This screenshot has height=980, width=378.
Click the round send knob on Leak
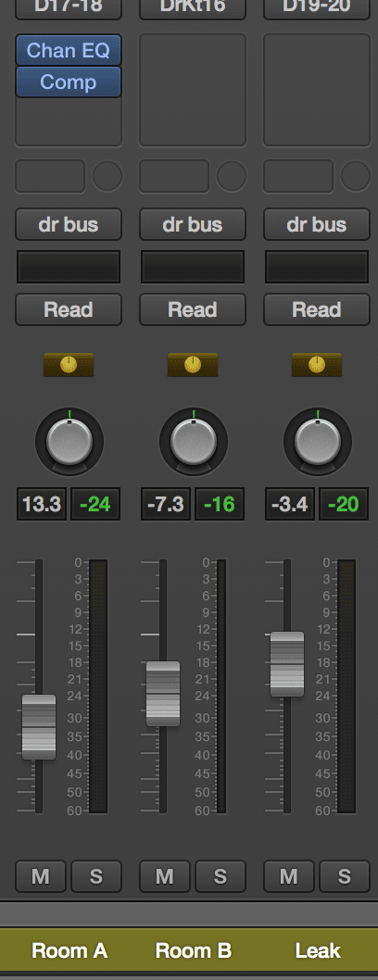356,176
